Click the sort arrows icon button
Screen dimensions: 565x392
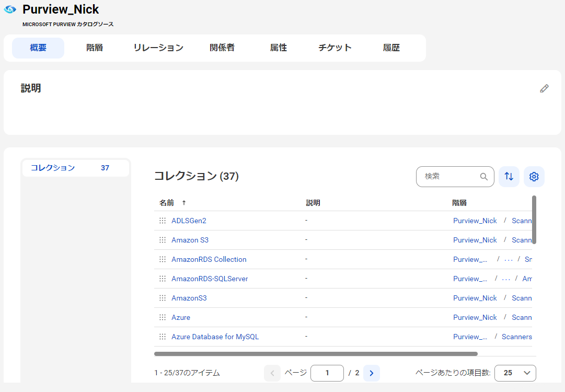pyautogui.click(x=509, y=176)
